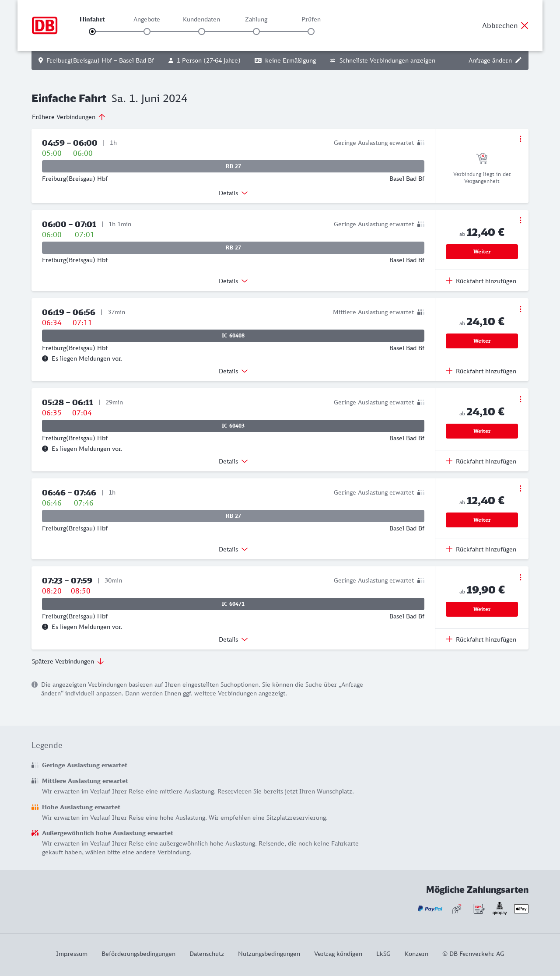560x976 pixels.
Task: Click the Apple Pay payment icon
Action: (521, 909)
